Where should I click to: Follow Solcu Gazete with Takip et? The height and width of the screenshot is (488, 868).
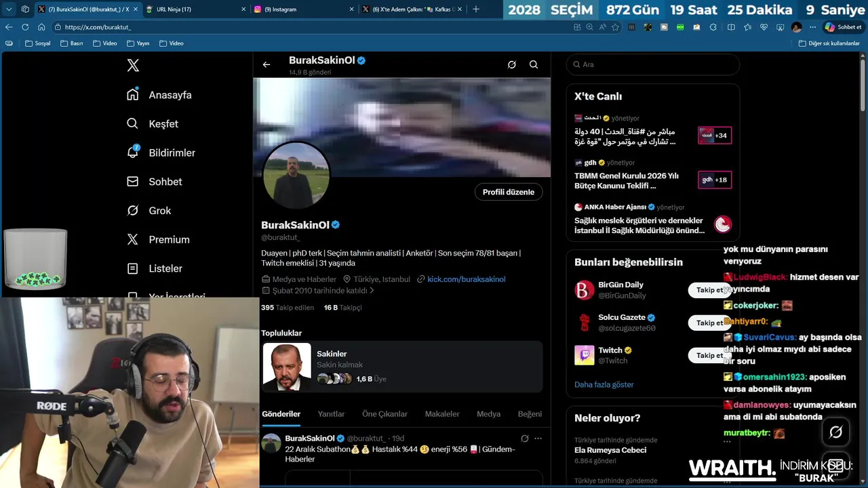click(709, 323)
